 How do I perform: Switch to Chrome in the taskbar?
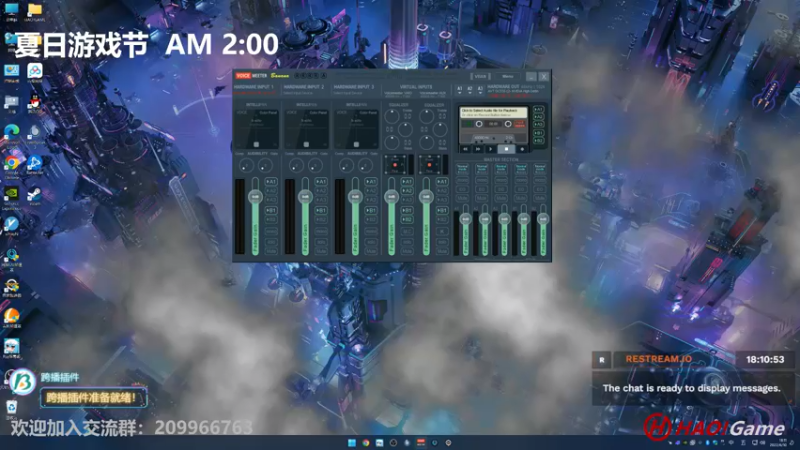(x=366, y=443)
